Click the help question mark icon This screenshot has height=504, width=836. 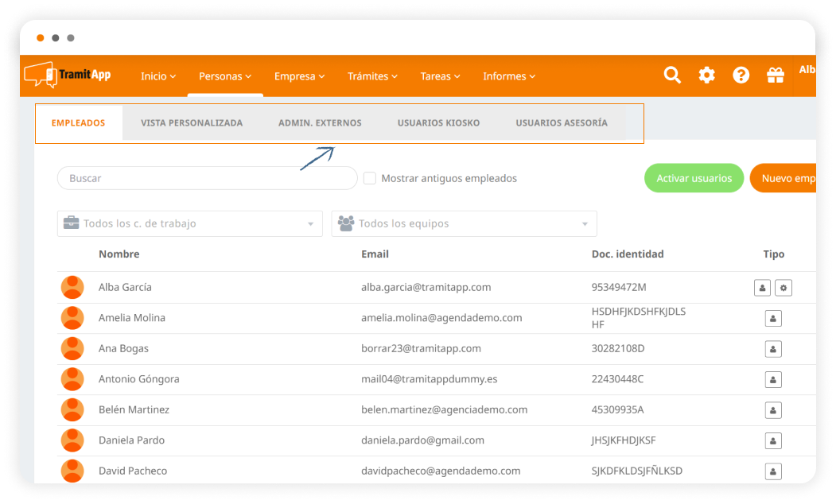pyautogui.click(x=741, y=76)
